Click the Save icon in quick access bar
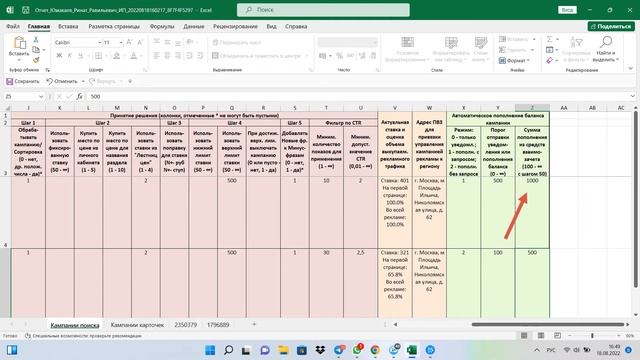640x360 pixels. coord(9,81)
